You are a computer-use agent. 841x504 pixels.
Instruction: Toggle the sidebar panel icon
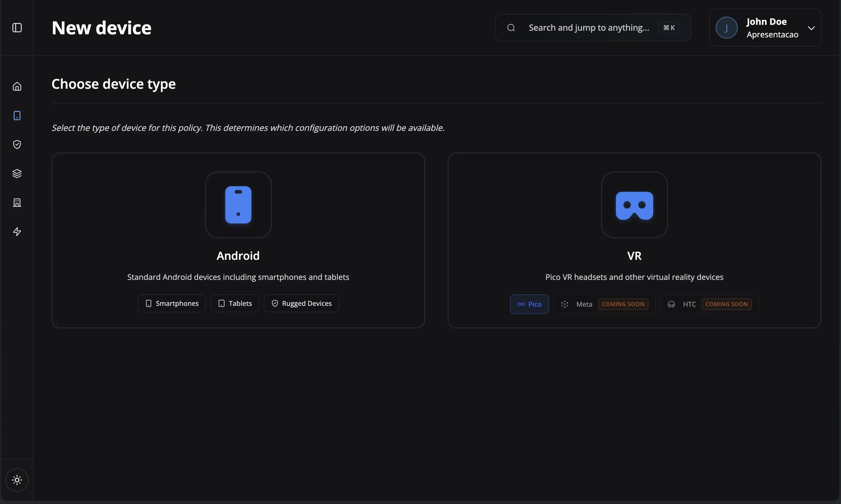17,28
